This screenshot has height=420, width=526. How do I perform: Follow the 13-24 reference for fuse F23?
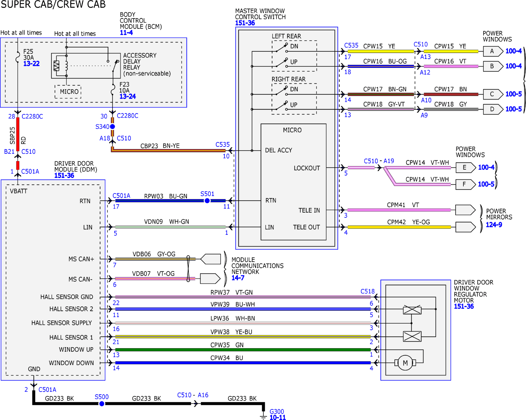click(x=128, y=97)
